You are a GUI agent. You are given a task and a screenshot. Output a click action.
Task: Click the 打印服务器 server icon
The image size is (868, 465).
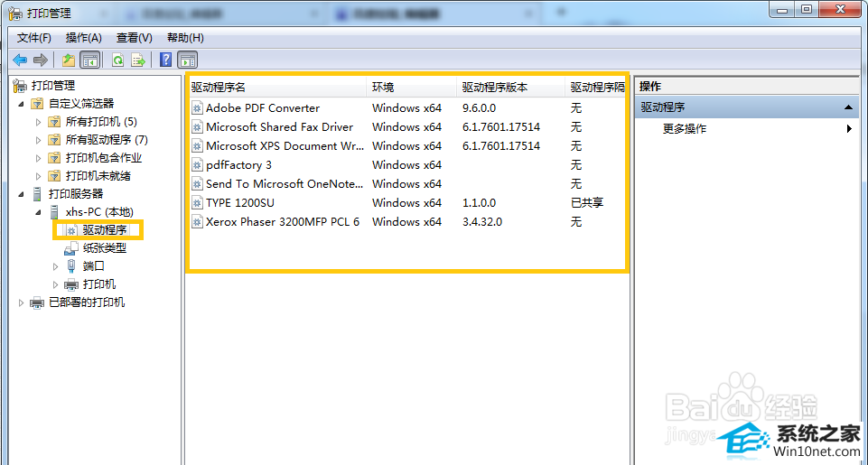pyautogui.click(x=37, y=194)
